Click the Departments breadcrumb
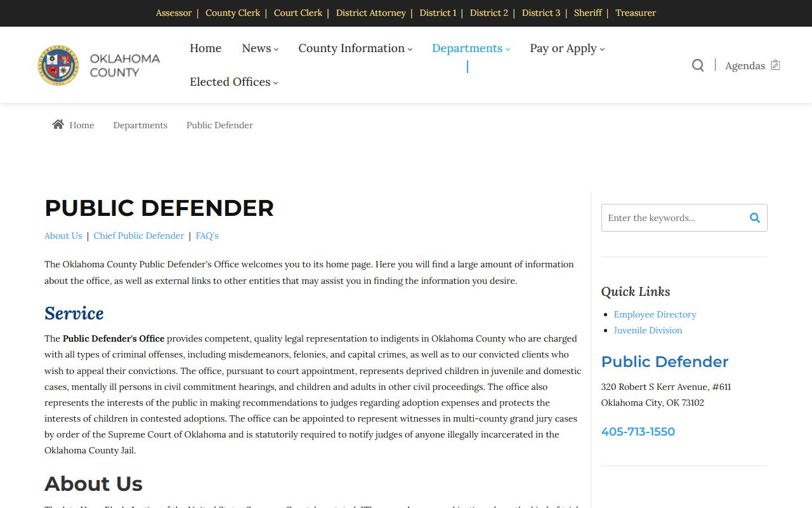812x508 pixels. (140, 125)
